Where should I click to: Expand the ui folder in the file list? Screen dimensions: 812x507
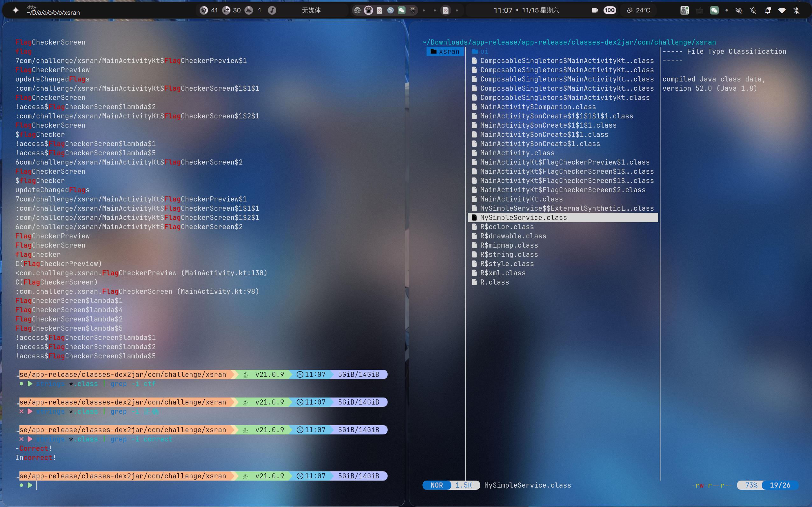click(x=484, y=52)
